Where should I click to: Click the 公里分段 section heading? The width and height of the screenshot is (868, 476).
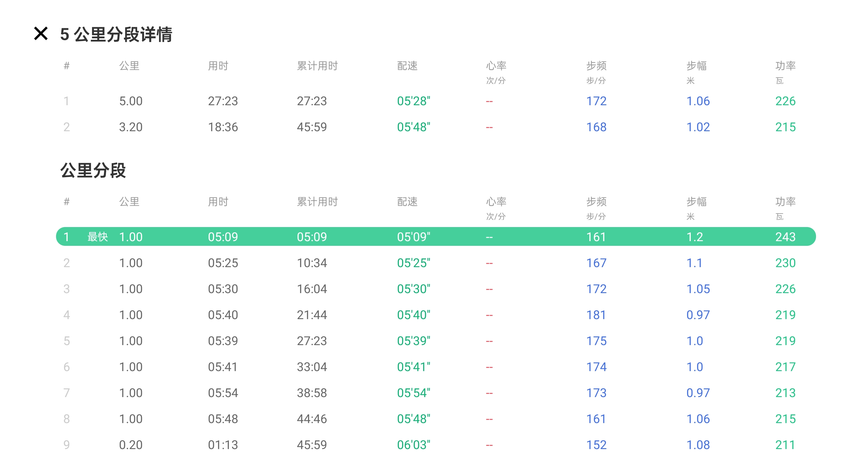[x=93, y=170]
